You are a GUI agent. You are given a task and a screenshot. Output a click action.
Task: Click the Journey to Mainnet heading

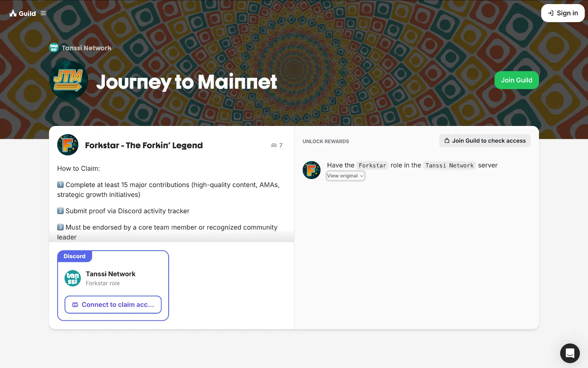pos(186,82)
